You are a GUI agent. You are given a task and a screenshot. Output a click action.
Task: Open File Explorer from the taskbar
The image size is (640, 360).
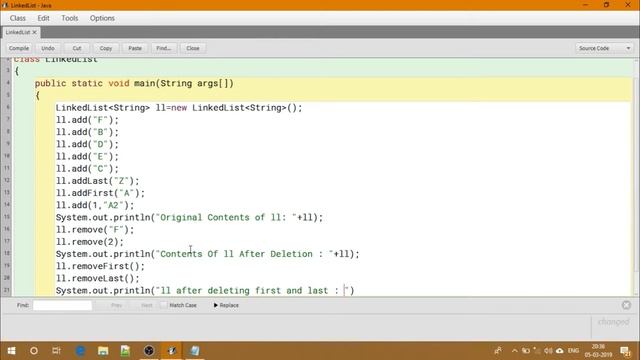(103, 351)
